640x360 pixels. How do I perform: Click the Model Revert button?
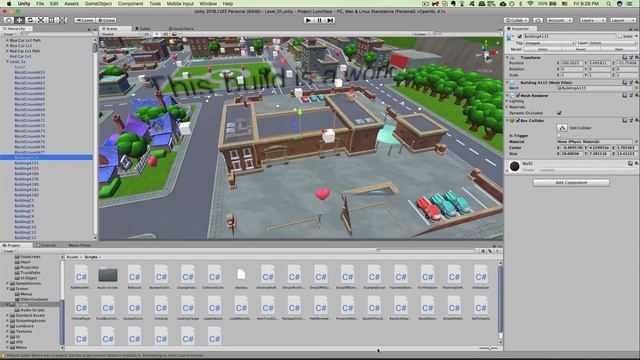580,49
